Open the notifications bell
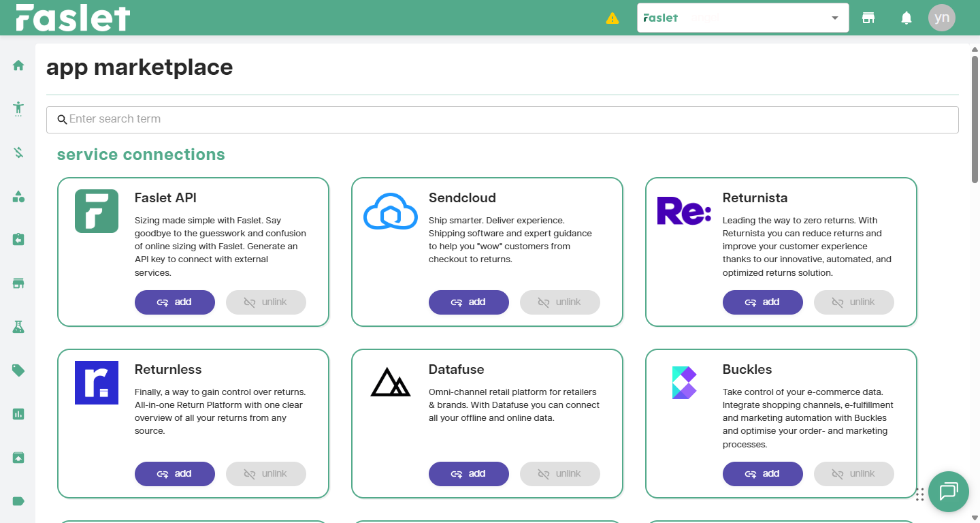This screenshot has width=980, height=523. coord(906,18)
